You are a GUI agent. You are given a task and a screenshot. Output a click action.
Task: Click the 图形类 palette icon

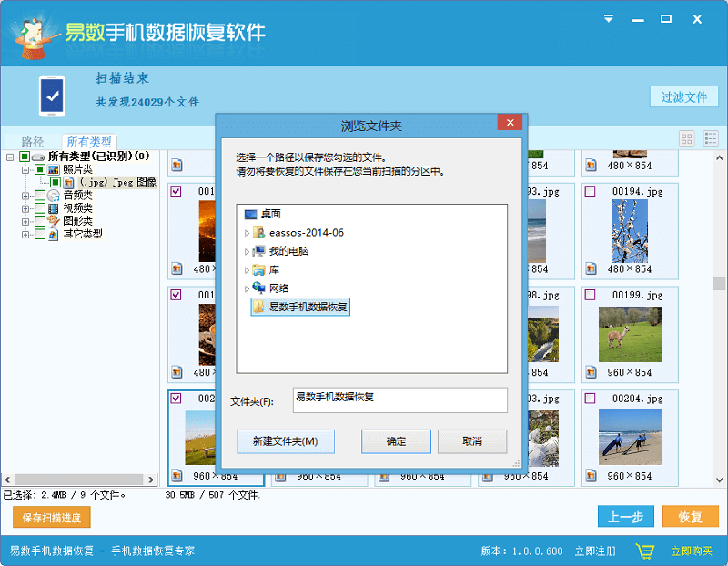coord(54,220)
